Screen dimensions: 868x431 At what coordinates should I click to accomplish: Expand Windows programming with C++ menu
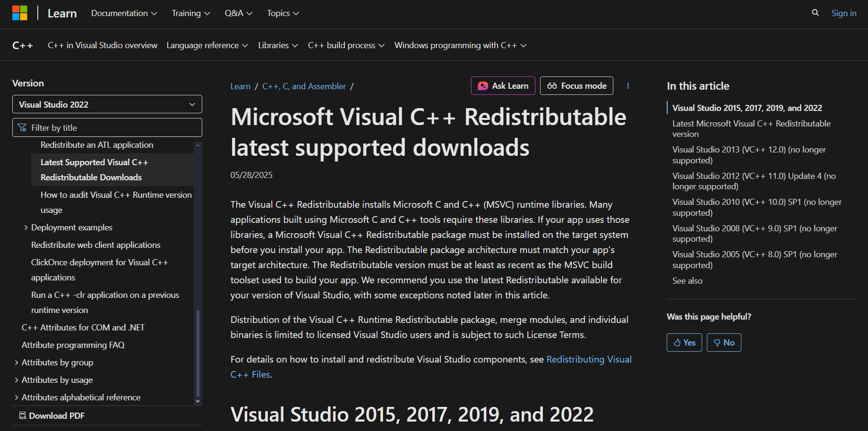pos(461,45)
